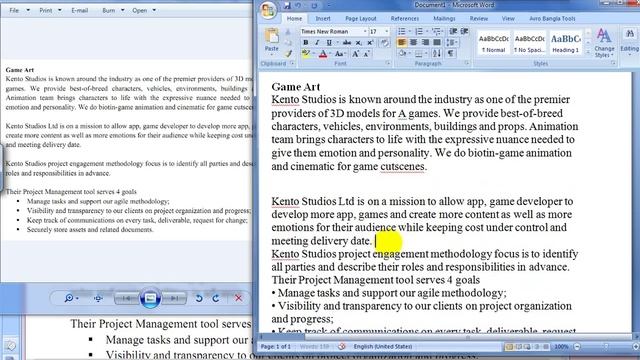Screen dimensions: 640x360
Task: Open the Office button menu in Word
Action: coord(268,10)
